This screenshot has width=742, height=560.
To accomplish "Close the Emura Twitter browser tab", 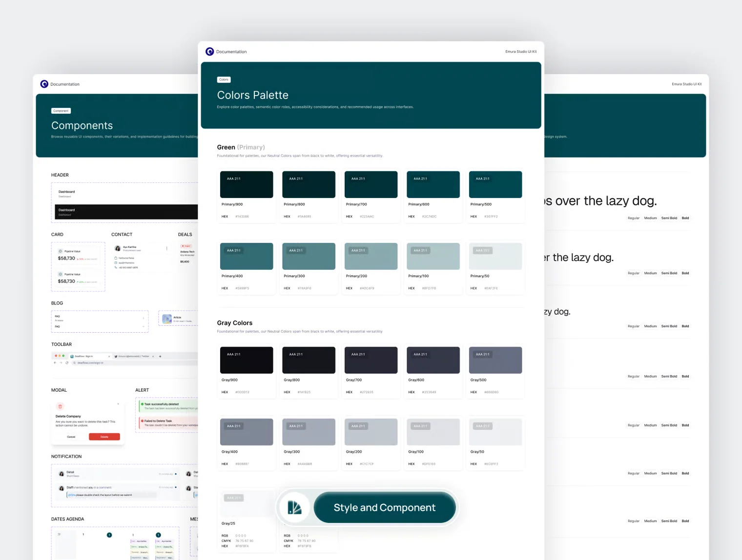I will point(153,357).
